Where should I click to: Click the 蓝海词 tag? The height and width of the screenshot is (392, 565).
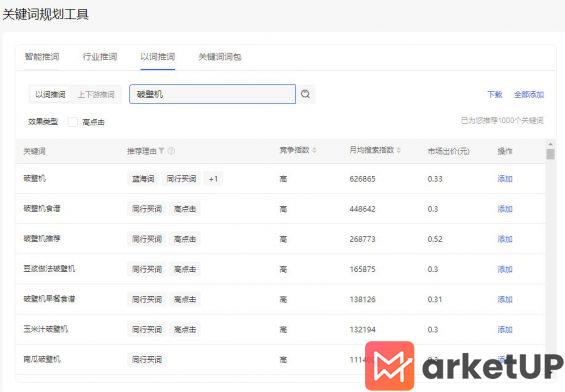coord(143,179)
